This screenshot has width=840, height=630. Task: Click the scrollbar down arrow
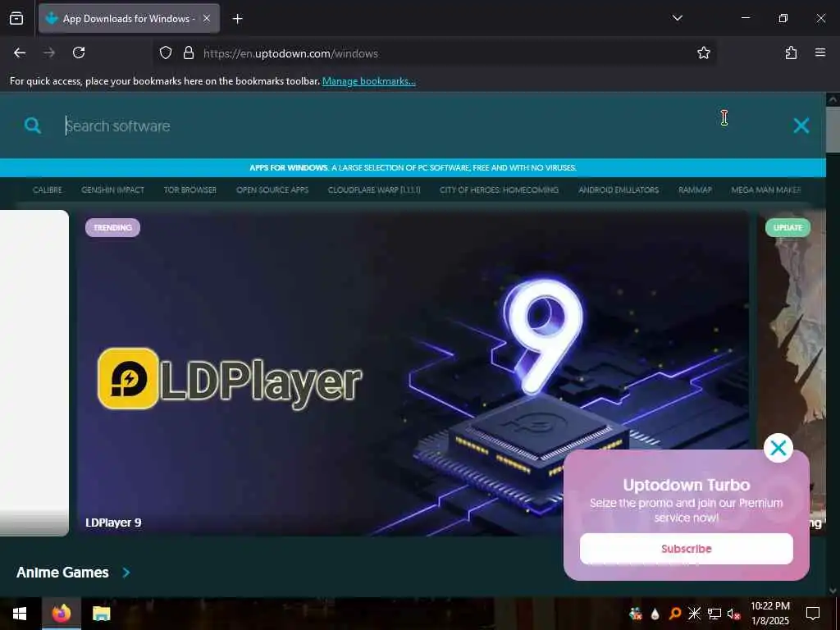point(833,591)
